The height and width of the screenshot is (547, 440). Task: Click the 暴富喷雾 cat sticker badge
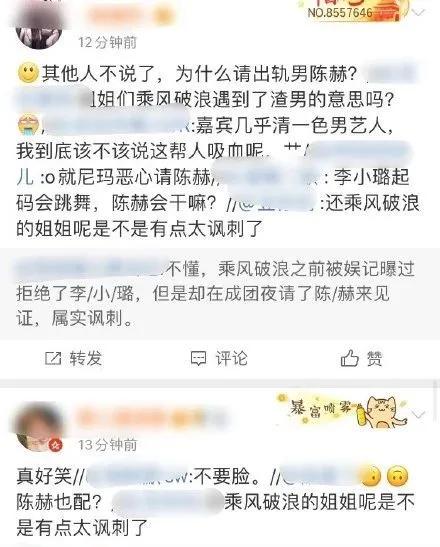pyautogui.click(x=344, y=412)
